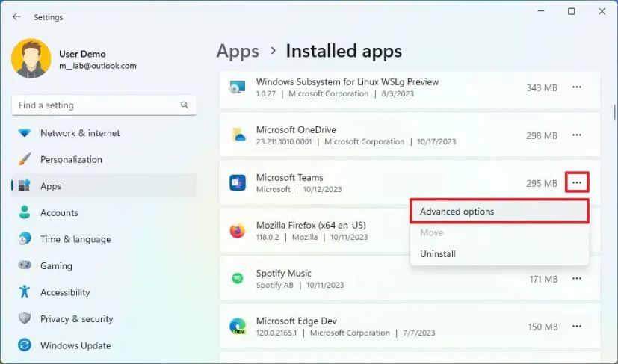Click the Apps breadcrumb link
Screen dimensions: 618x364
coord(238,52)
